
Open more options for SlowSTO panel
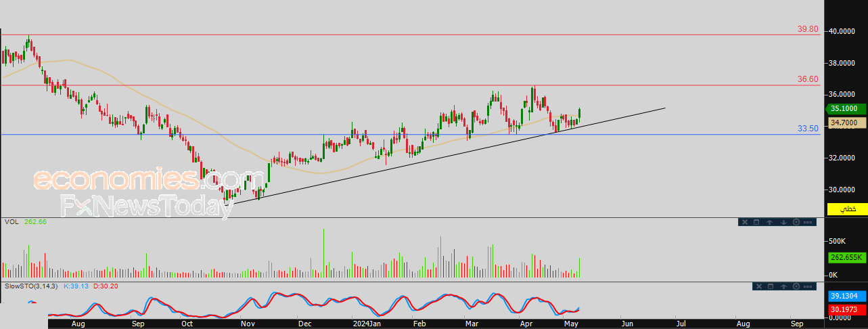[808, 287]
